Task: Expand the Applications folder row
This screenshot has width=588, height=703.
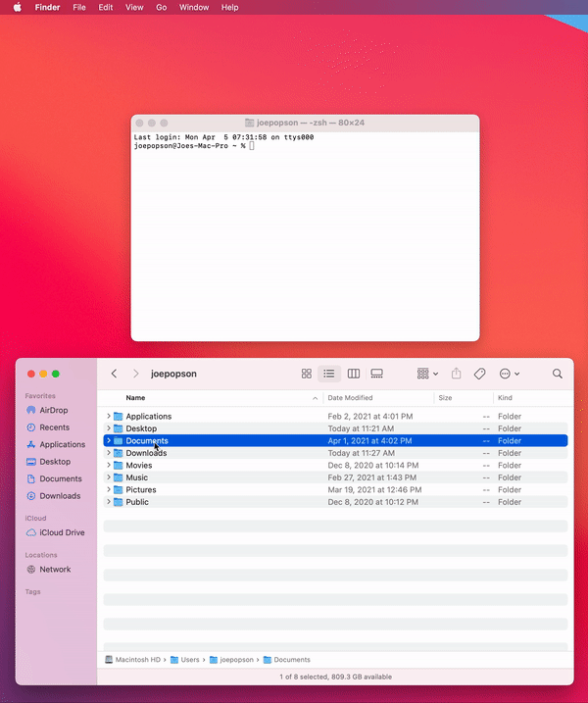Action: click(109, 416)
